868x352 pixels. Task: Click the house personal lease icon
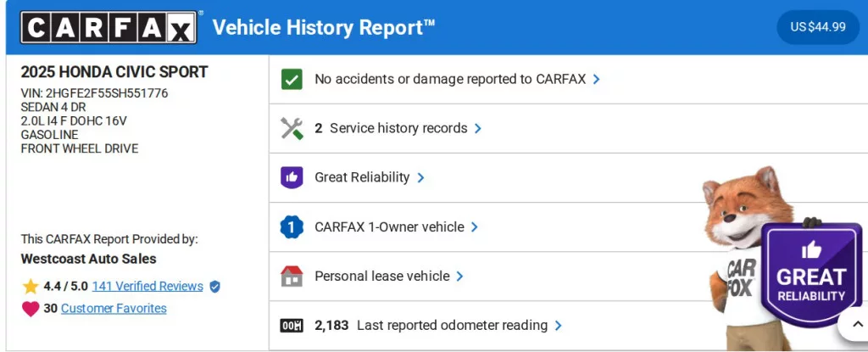tap(292, 277)
